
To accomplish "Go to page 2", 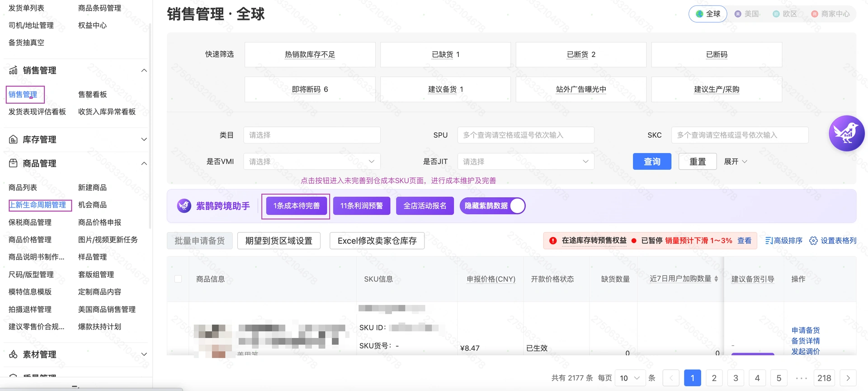I will [x=714, y=378].
